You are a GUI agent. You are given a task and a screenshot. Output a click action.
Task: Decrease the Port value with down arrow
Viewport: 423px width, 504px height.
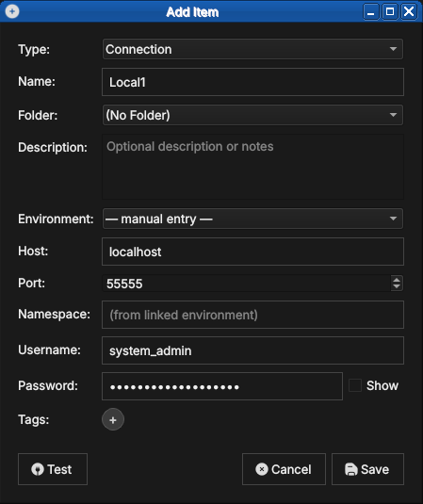397,287
